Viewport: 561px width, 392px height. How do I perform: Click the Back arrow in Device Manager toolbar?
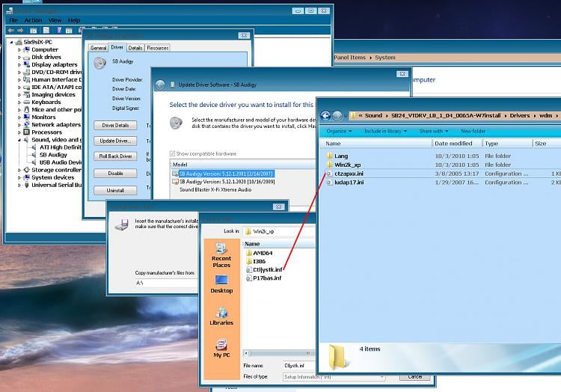(x=10, y=31)
